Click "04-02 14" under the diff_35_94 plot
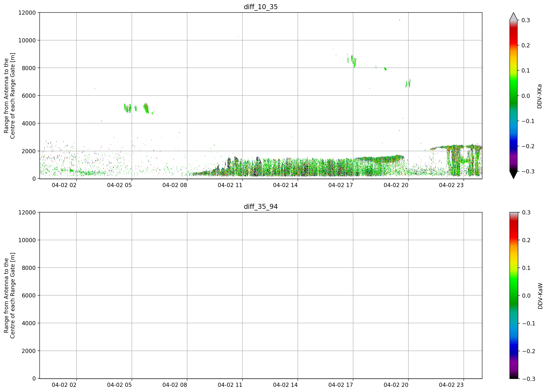The width and height of the screenshot is (547, 392). 285,385
